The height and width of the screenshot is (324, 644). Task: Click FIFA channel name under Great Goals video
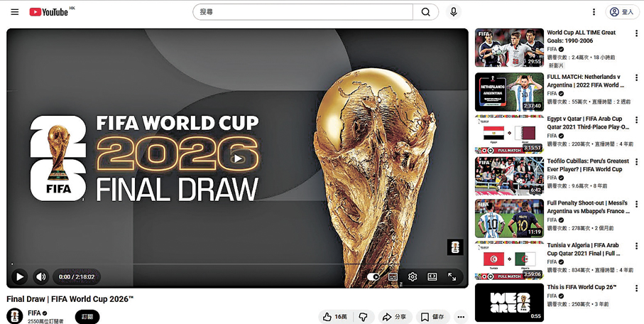(x=552, y=49)
